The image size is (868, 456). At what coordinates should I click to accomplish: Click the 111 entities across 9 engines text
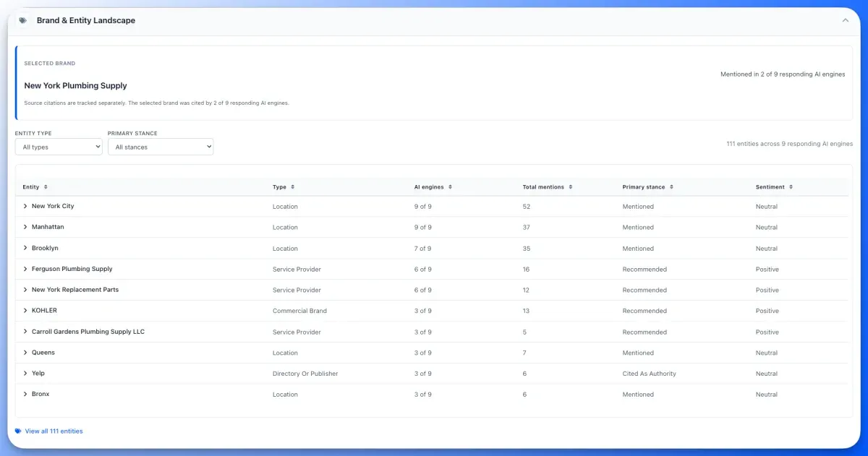[790, 144]
